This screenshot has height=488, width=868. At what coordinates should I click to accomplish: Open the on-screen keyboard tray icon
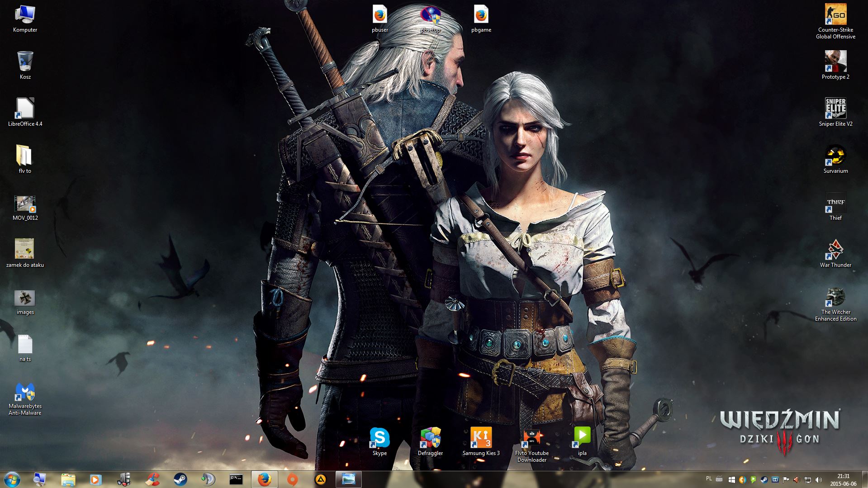pos(719,479)
